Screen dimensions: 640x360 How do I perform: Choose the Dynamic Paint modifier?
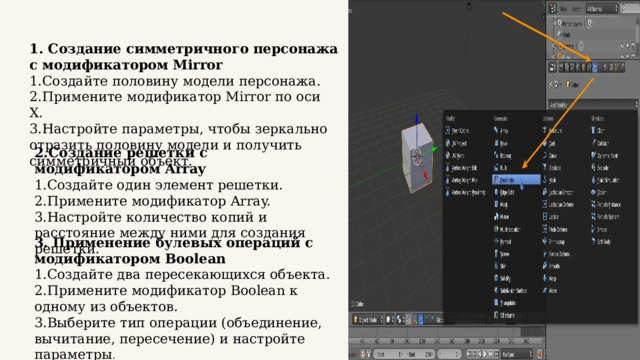tap(604, 156)
